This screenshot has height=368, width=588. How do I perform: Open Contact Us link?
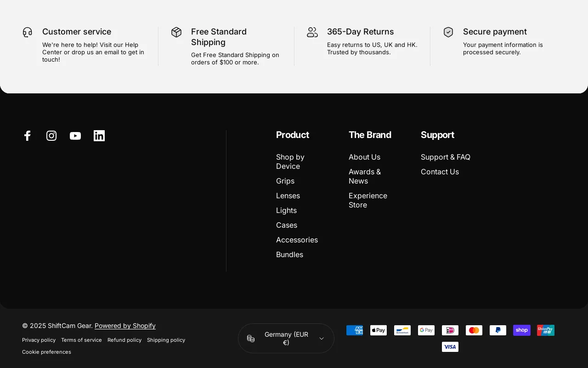click(x=440, y=172)
